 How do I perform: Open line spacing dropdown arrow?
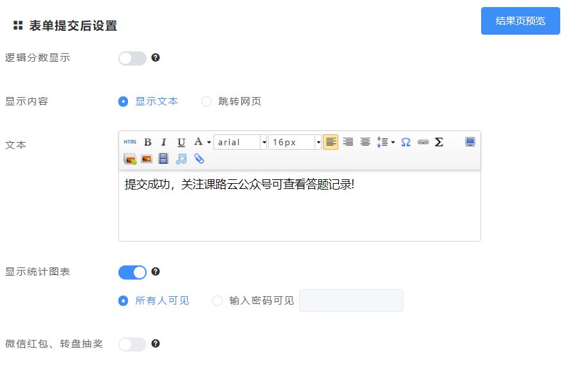point(393,142)
